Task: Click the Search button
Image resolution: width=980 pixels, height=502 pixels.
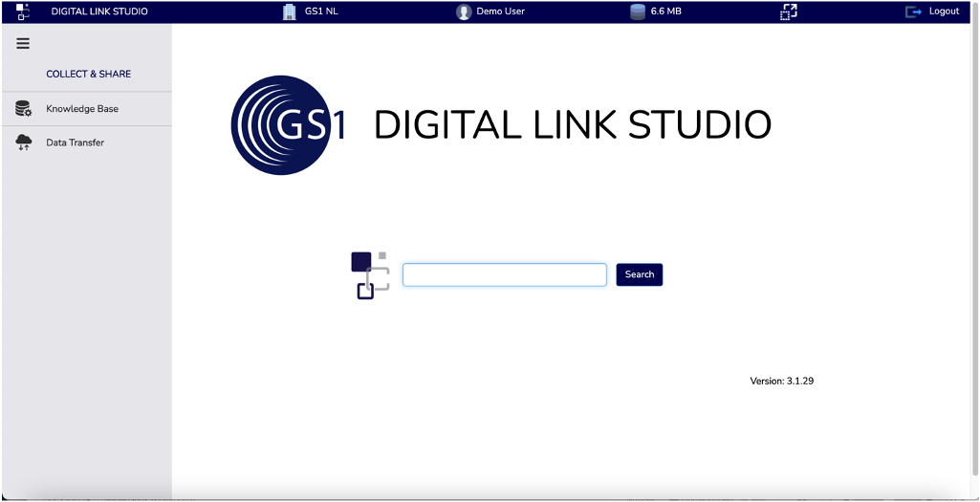Action: [640, 274]
